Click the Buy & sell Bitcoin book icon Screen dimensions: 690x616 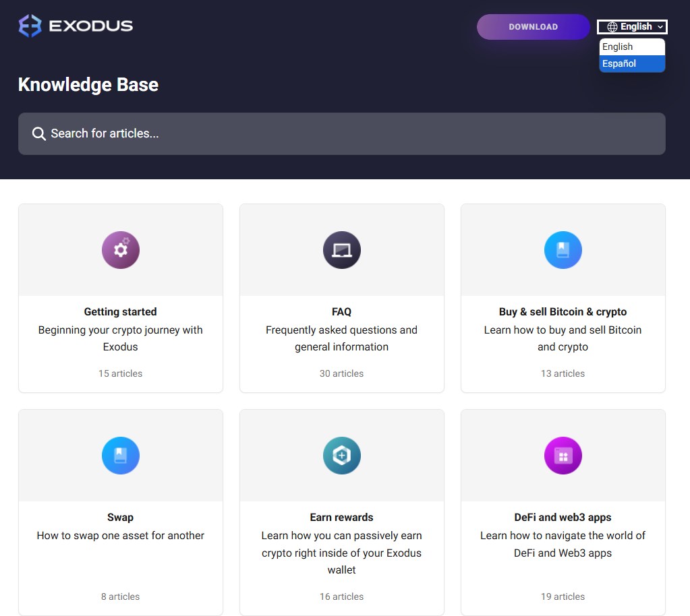point(563,250)
